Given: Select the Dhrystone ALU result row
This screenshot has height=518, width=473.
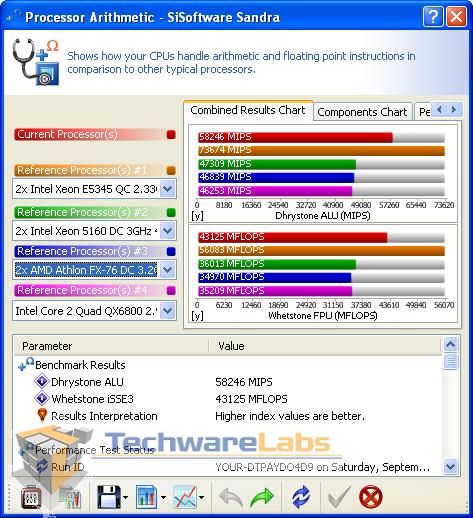Looking at the screenshot, I should click(227, 382).
